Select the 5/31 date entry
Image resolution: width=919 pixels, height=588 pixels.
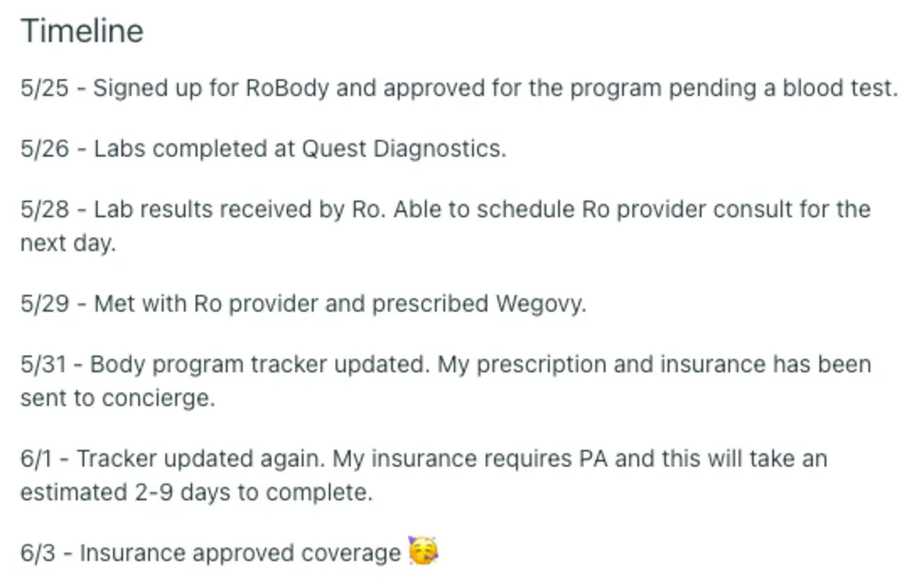coord(43,365)
